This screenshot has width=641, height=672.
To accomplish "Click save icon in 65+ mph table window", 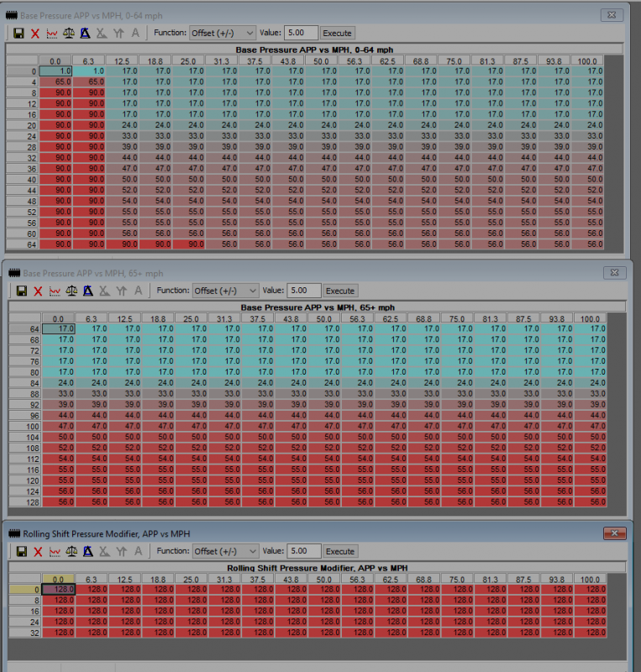I will coord(23,291).
